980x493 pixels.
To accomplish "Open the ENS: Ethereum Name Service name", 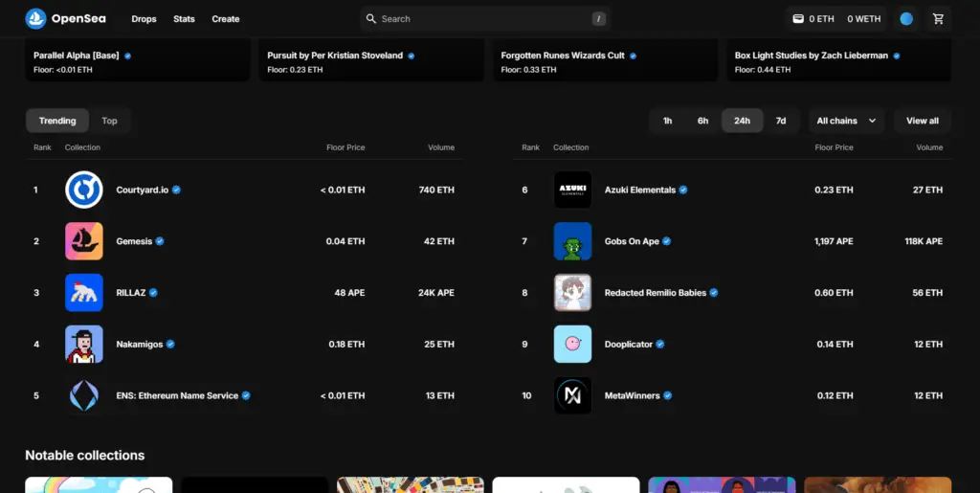I will click(x=177, y=395).
